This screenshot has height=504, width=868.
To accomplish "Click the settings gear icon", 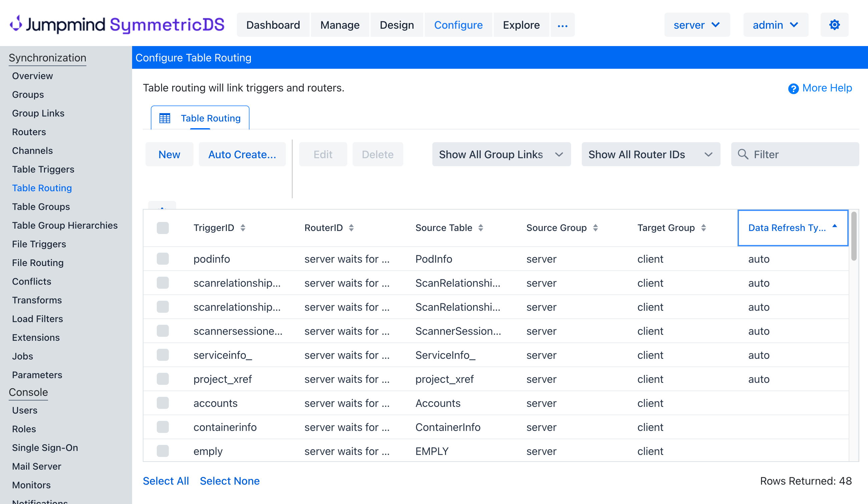I will 834,25.
